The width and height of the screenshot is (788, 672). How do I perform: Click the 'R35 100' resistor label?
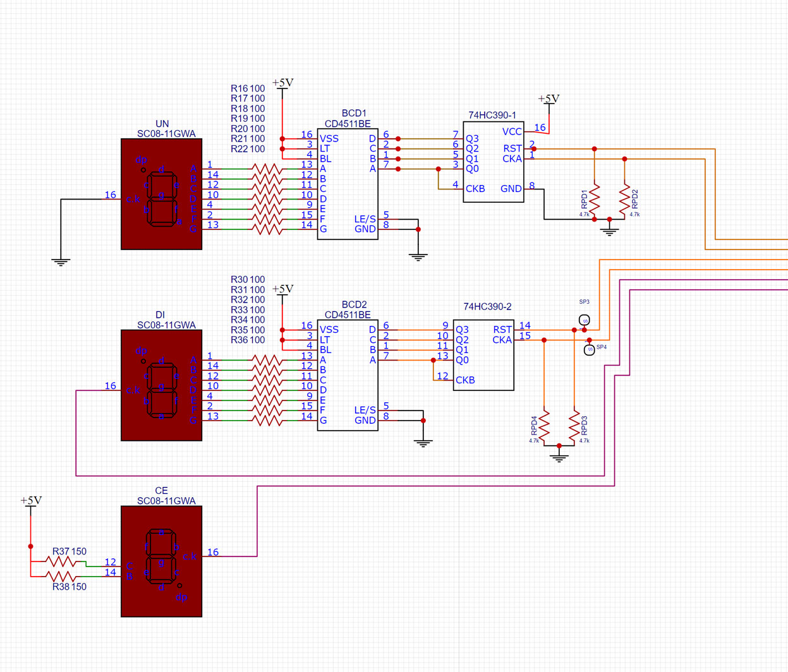coord(248,330)
